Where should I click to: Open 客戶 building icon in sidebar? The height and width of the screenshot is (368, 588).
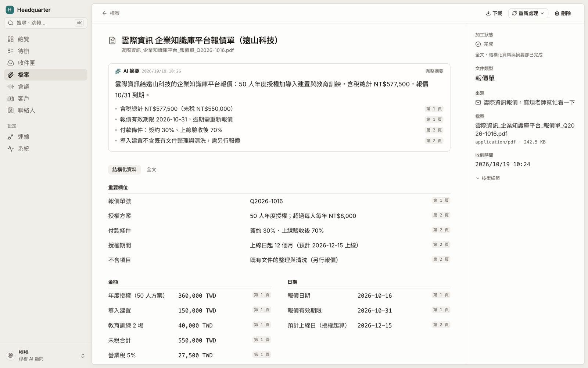click(x=11, y=98)
